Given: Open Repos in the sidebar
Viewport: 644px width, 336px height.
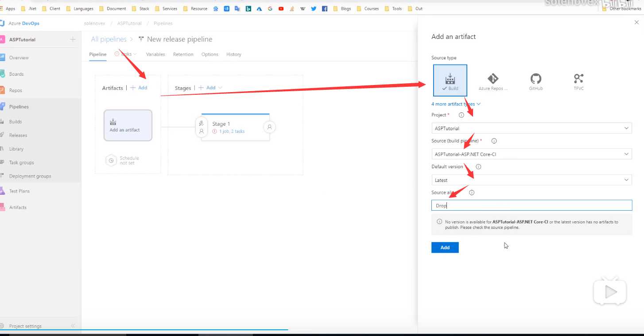Looking at the screenshot, I should (x=16, y=90).
